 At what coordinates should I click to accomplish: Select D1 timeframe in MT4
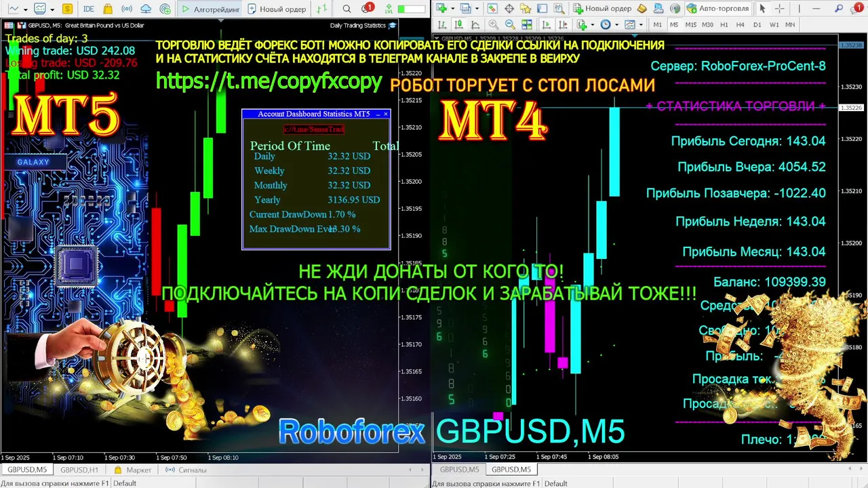[x=757, y=24]
